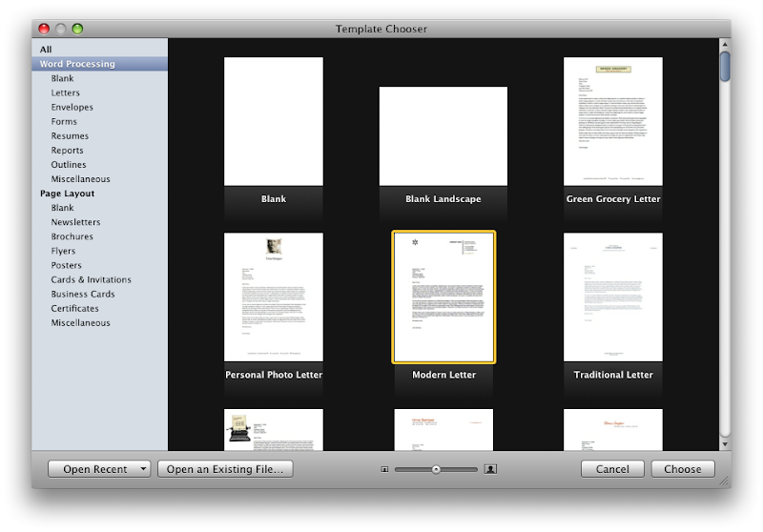Show All templates in sidebar

tap(46, 50)
